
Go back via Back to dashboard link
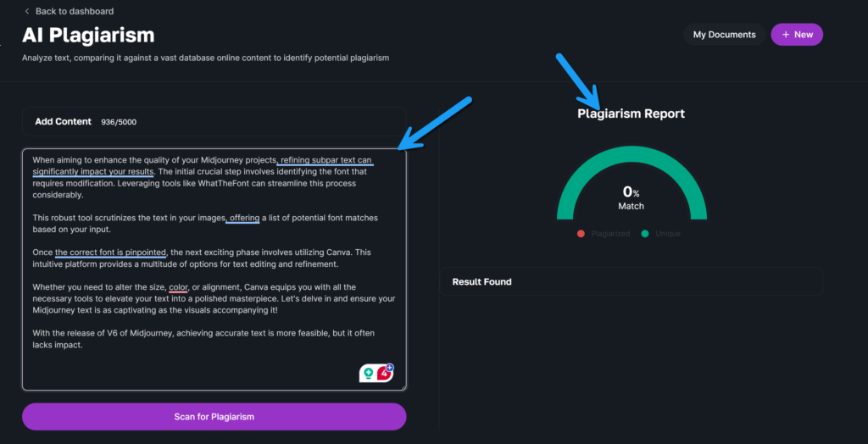[x=75, y=11]
